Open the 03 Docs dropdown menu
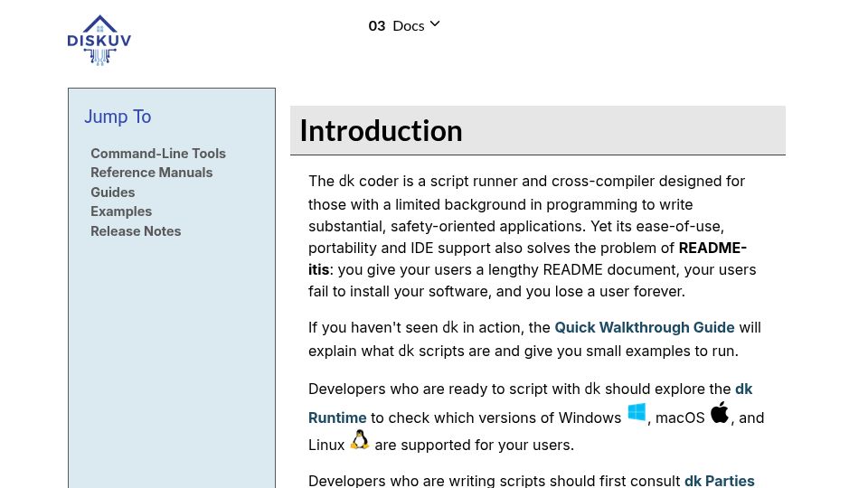The height and width of the screenshot is (488, 868). 404,25
